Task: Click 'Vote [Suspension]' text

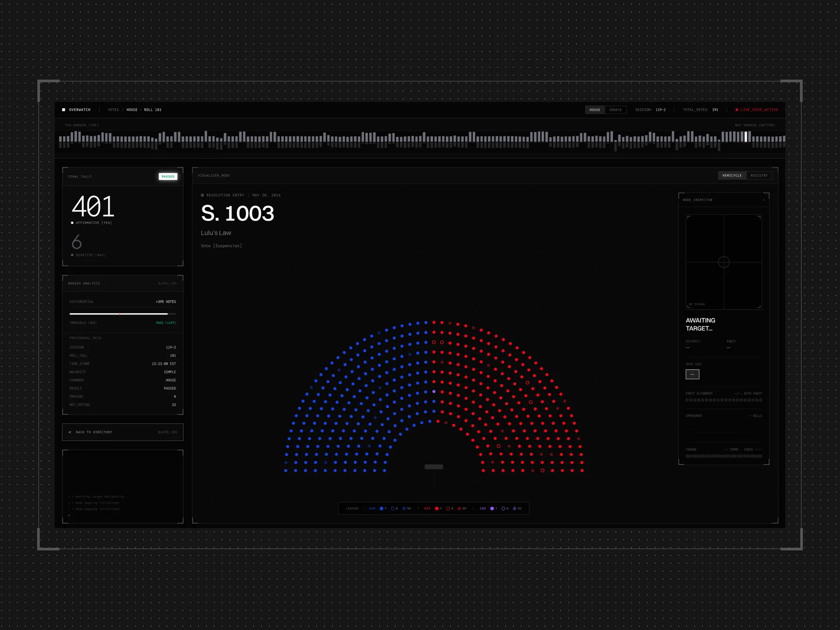Action: tap(221, 246)
